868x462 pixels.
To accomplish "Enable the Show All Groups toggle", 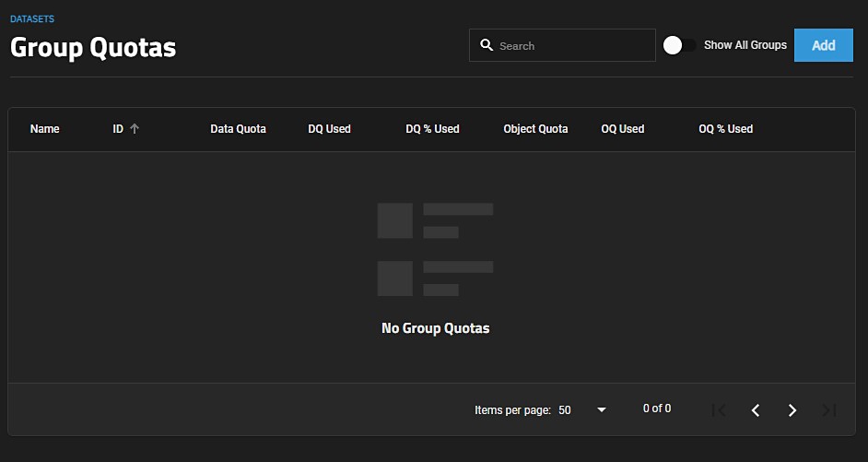I will 680,45.
